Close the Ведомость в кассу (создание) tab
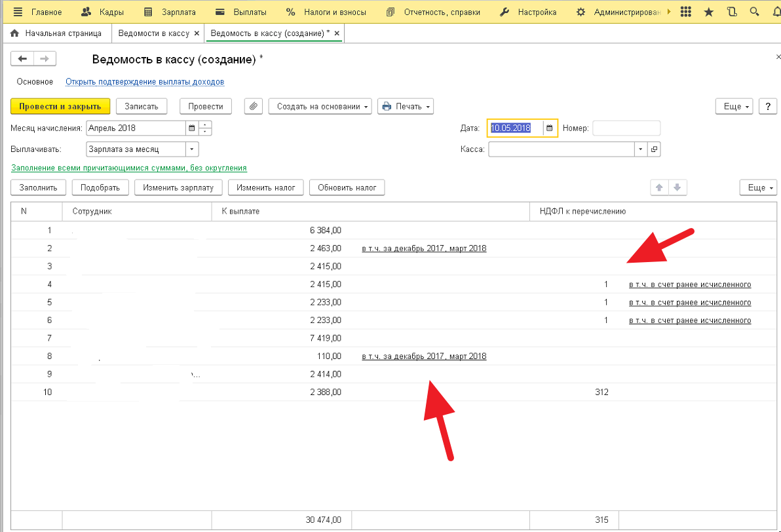 (337, 33)
